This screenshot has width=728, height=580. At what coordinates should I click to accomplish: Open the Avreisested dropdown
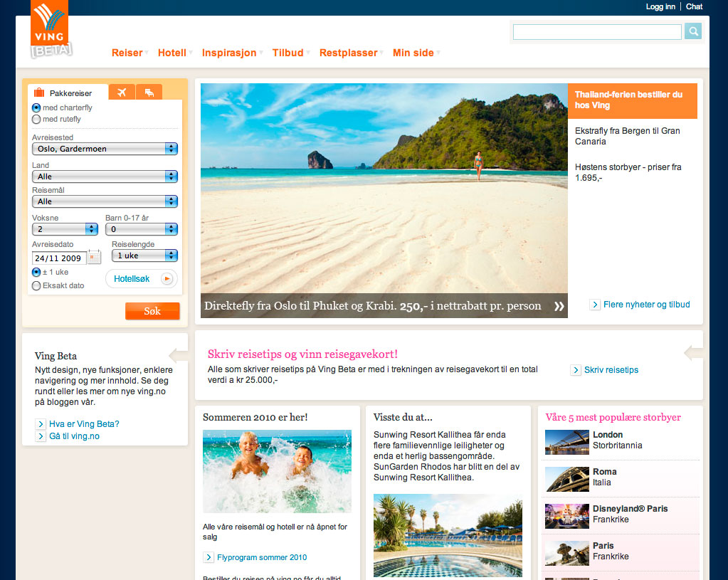105,149
